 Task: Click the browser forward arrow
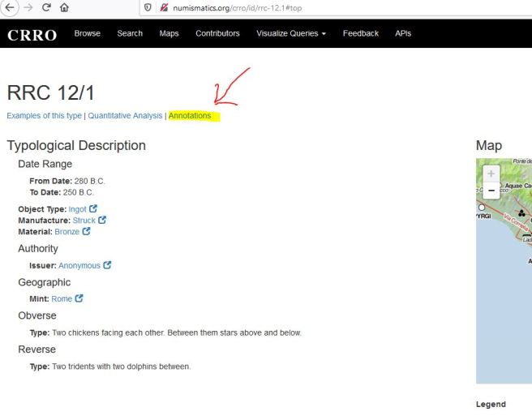pyautogui.click(x=28, y=7)
